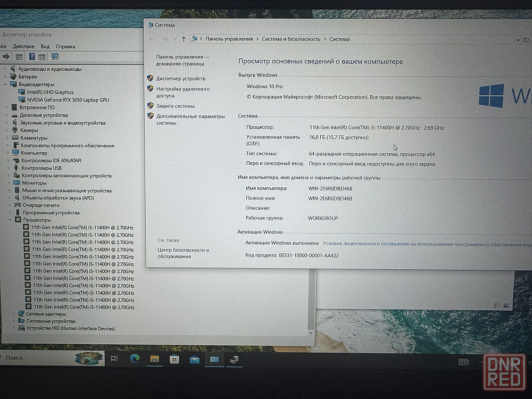532x399 pixels.
Task: Select Компоненты программного обеспечения row
Action: point(68,146)
